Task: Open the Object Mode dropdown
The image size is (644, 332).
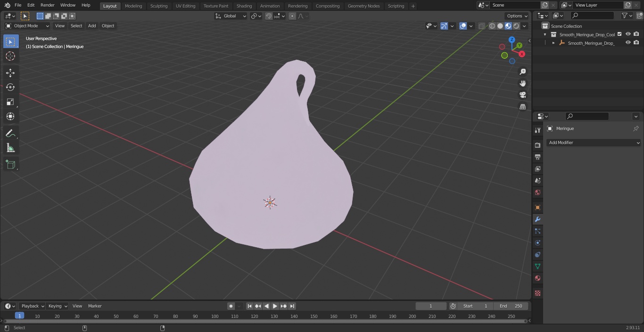Action: point(27,26)
